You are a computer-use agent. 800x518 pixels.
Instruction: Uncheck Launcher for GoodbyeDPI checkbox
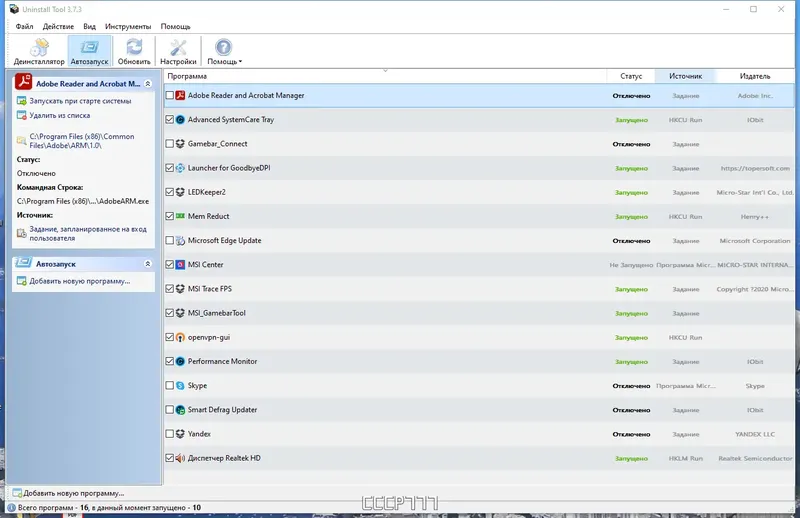coord(170,168)
